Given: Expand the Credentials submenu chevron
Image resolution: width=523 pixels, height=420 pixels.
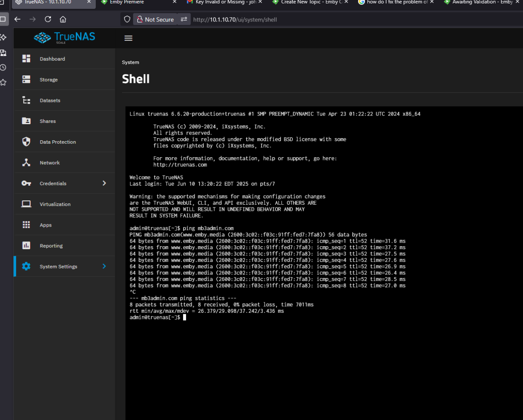Looking at the screenshot, I should click(x=104, y=183).
